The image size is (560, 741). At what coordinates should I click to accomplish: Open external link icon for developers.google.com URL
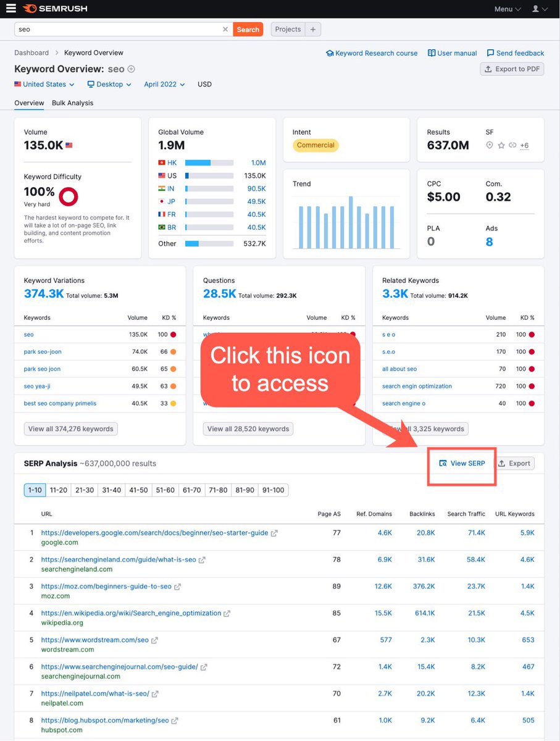tap(274, 533)
